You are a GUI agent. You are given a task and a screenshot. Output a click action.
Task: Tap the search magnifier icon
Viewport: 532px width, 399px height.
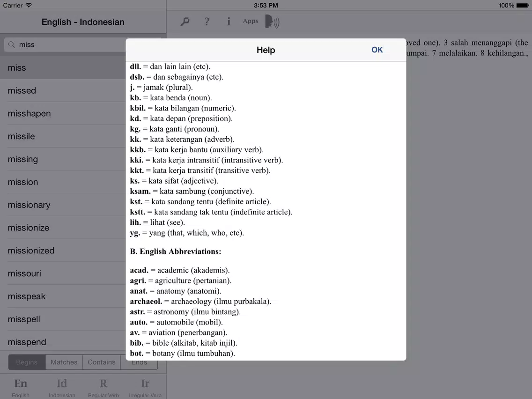[12, 44]
